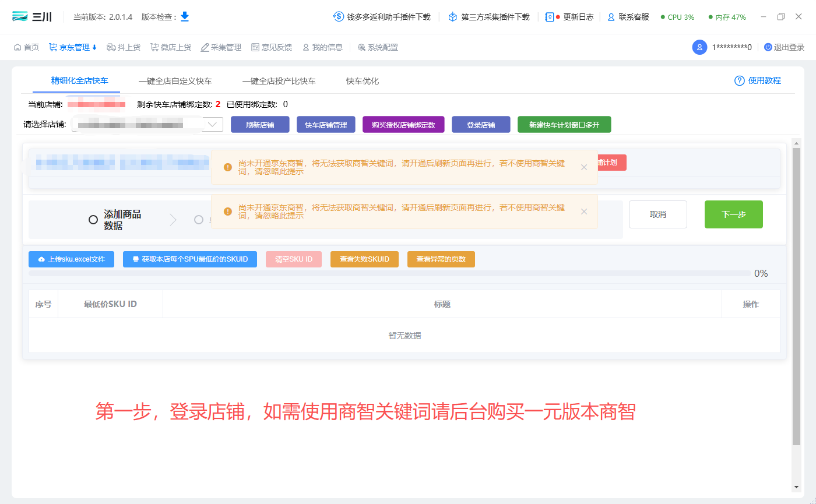Click the 暂无数据 empty table text
Image resolution: width=816 pixels, height=504 pixels.
click(405, 336)
